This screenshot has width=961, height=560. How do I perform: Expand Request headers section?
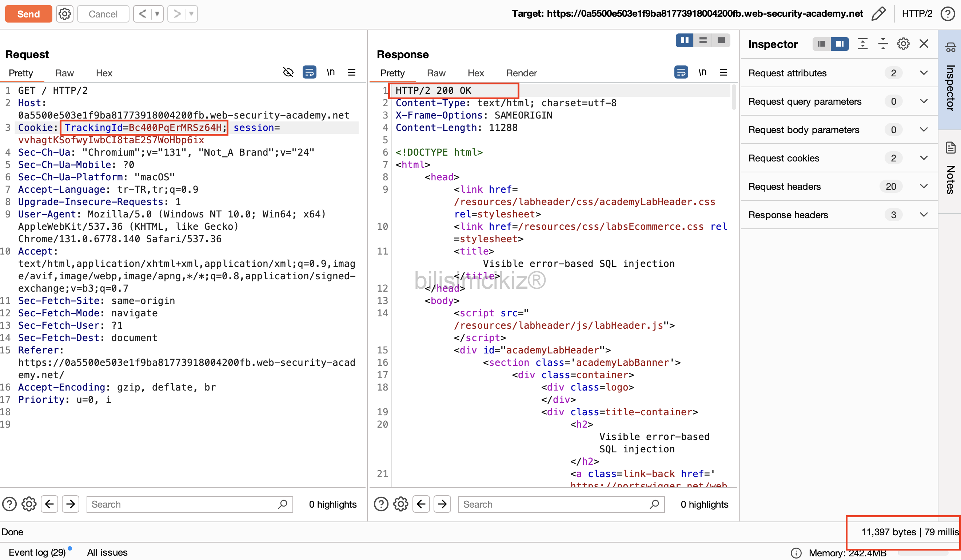[x=923, y=187]
